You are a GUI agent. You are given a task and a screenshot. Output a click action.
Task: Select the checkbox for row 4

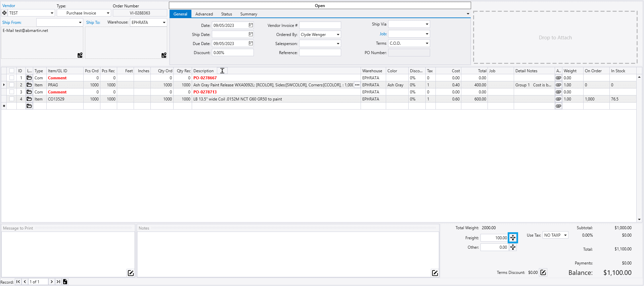(x=12, y=99)
